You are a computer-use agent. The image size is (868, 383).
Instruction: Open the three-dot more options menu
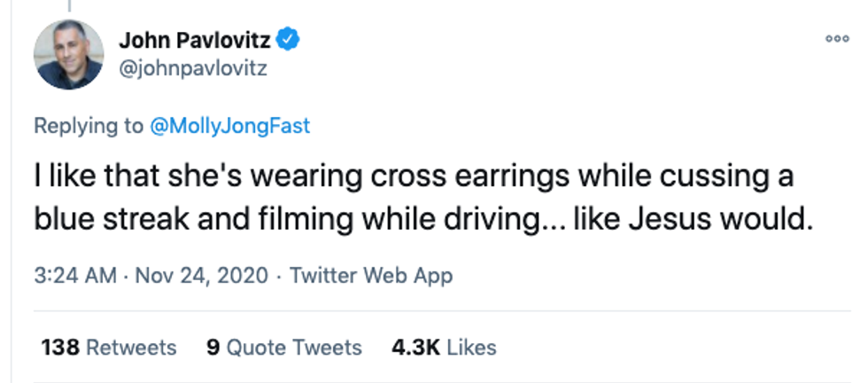(837, 40)
